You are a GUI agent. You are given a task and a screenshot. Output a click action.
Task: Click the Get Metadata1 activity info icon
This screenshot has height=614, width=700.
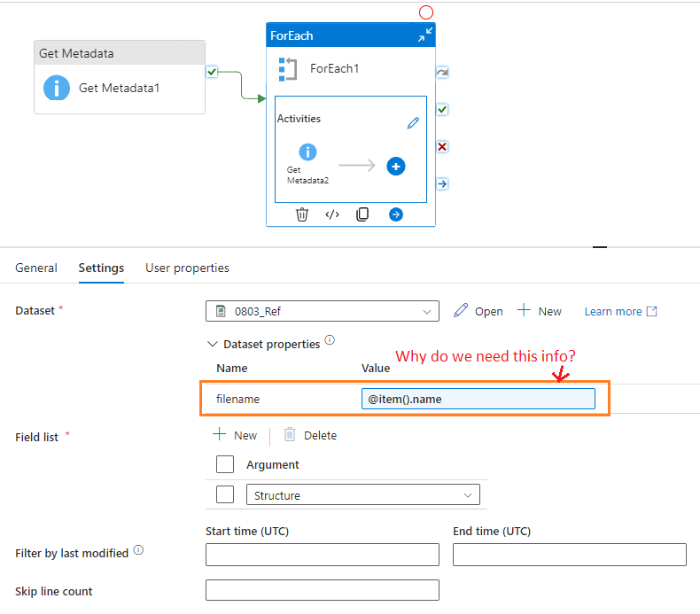pos(56,88)
